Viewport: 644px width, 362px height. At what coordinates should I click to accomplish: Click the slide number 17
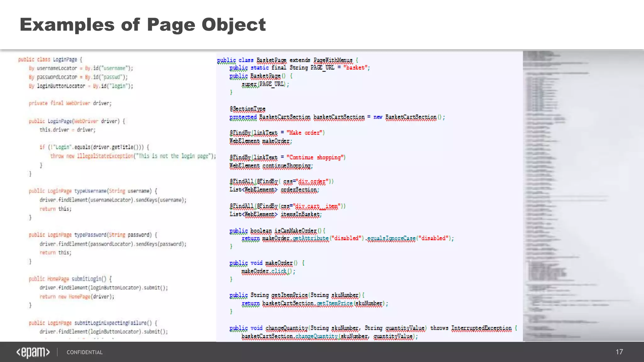[619, 352]
